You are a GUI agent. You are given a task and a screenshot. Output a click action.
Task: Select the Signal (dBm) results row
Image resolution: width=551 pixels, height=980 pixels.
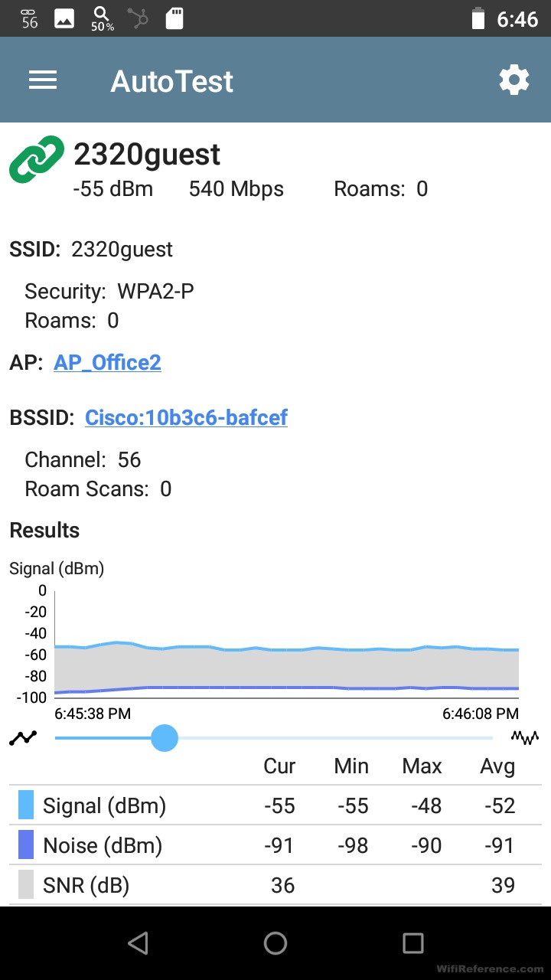click(x=275, y=805)
